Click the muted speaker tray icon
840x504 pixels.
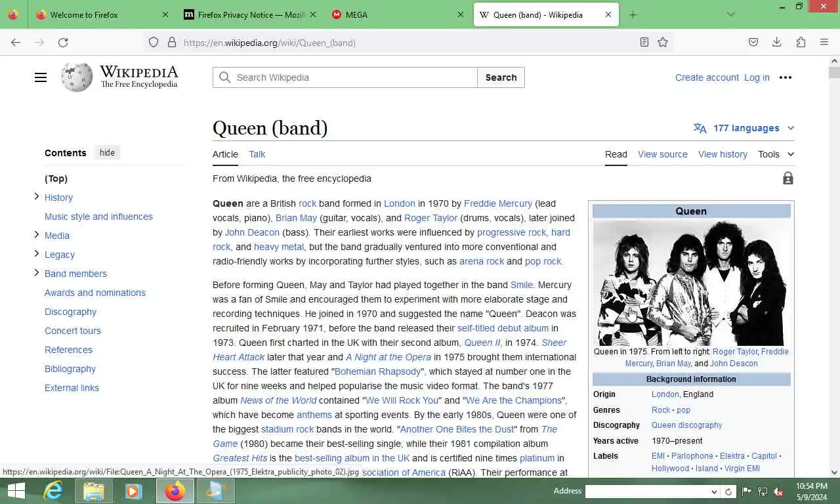coord(779,491)
